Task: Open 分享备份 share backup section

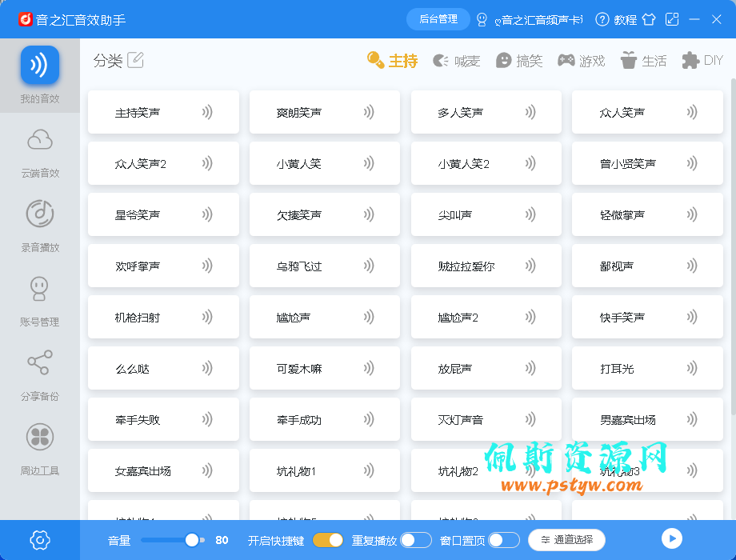Action: click(x=40, y=375)
